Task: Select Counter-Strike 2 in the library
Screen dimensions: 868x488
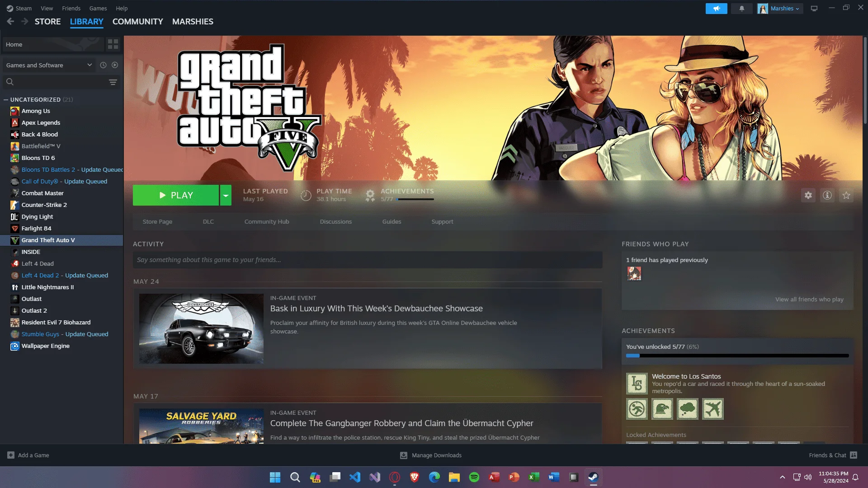Action: tap(61, 205)
